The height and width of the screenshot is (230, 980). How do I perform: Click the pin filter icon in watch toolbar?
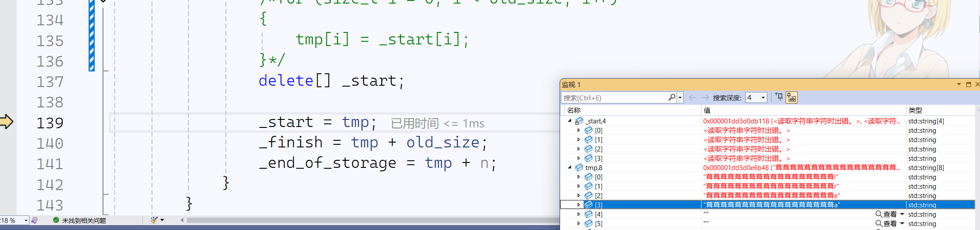[x=779, y=97]
